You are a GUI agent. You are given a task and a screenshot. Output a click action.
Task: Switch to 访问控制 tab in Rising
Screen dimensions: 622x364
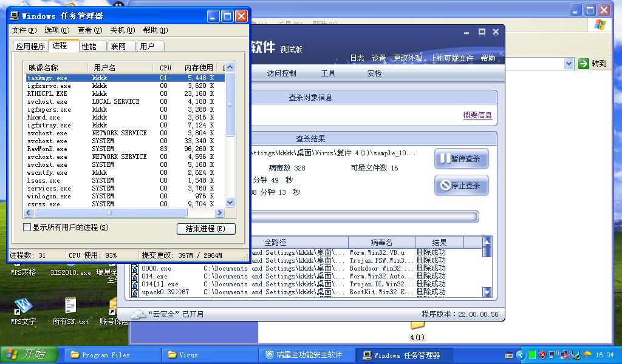click(x=281, y=73)
